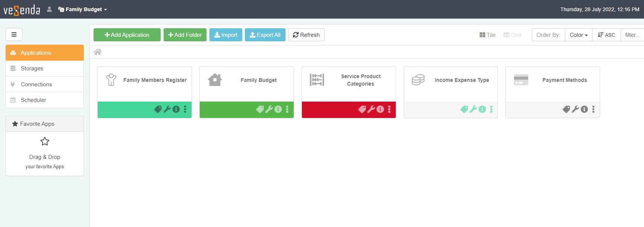Image resolution: width=644 pixels, height=227 pixels.
Task: Click the filter input field
Action: 632,35
